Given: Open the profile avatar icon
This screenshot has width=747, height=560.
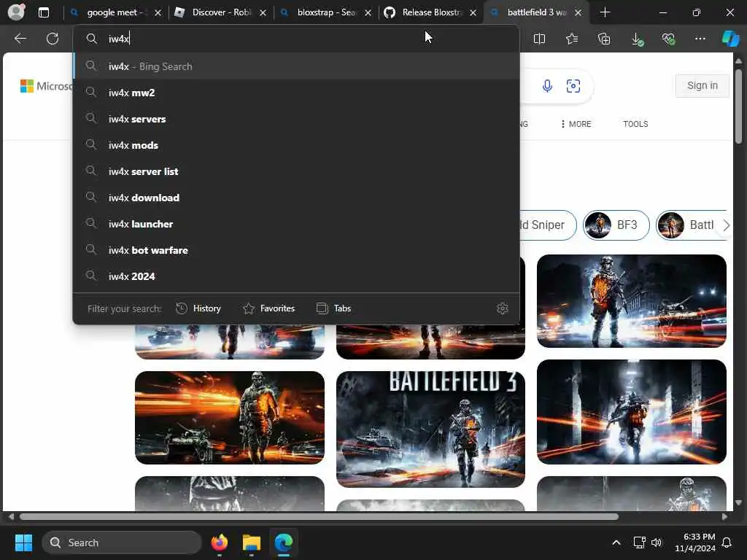Looking at the screenshot, I should [16, 12].
